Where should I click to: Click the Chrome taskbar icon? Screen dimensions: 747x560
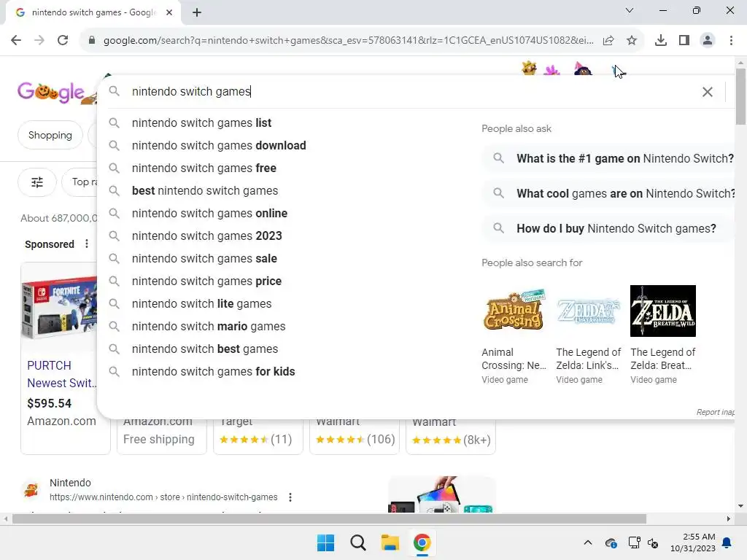tap(422, 542)
